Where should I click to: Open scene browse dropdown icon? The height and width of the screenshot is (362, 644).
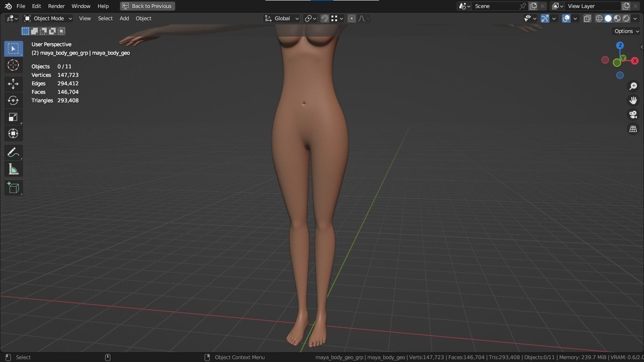tap(464, 6)
